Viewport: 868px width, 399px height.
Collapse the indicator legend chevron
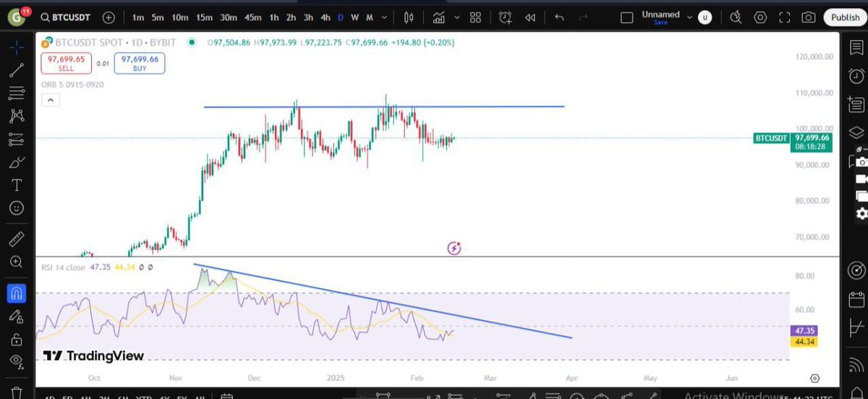(50, 101)
